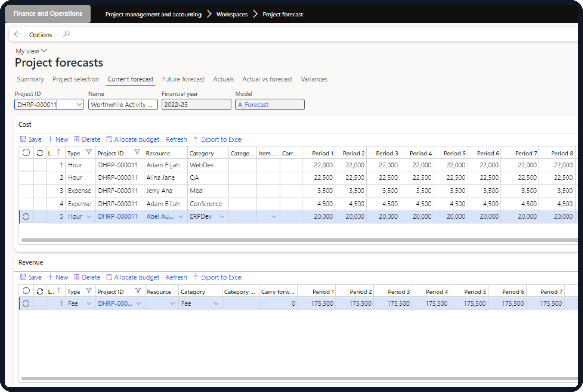Select the radio button on the ERPDev row

click(x=26, y=216)
